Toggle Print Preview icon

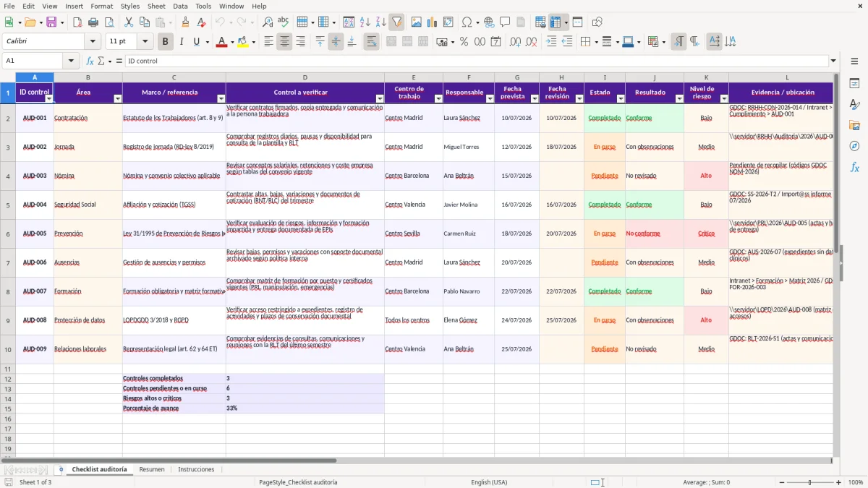[109, 22]
